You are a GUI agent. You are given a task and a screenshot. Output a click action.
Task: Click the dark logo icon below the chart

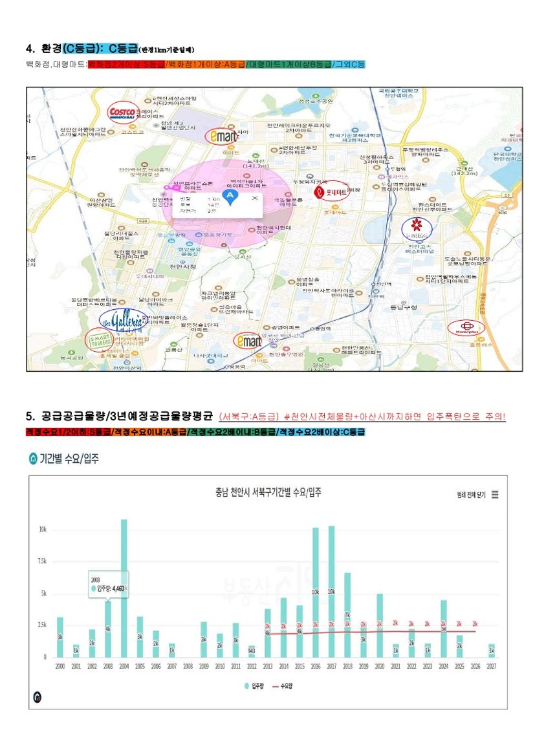tap(37, 697)
